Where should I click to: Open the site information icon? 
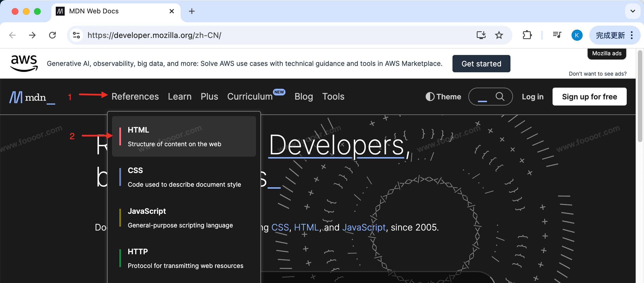76,35
